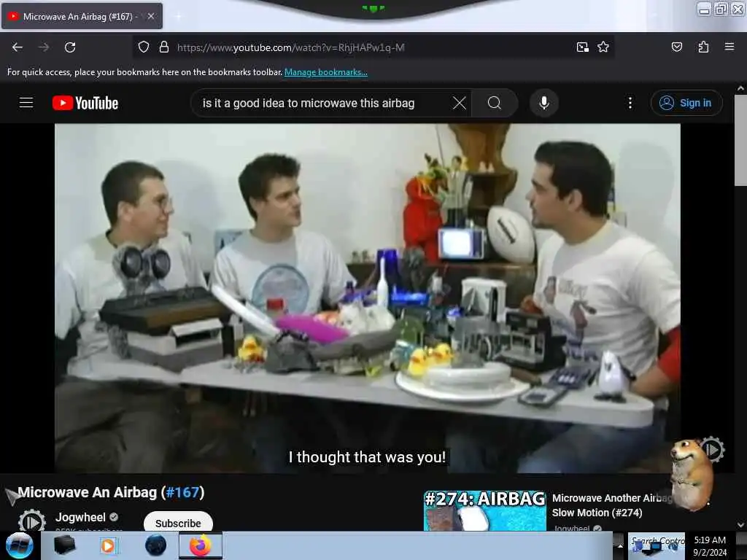Open the black folder taskbar icon
Screen dimensions: 747x560
64,545
